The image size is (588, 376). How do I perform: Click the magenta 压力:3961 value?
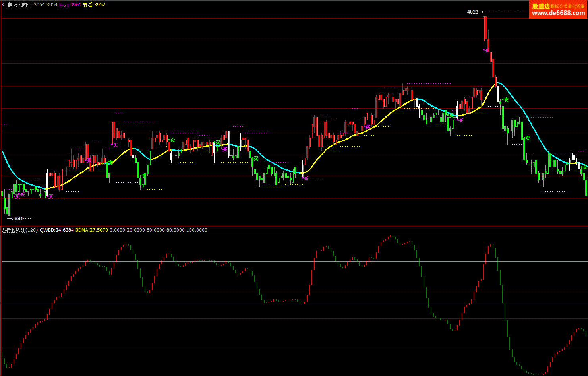pos(70,5)
